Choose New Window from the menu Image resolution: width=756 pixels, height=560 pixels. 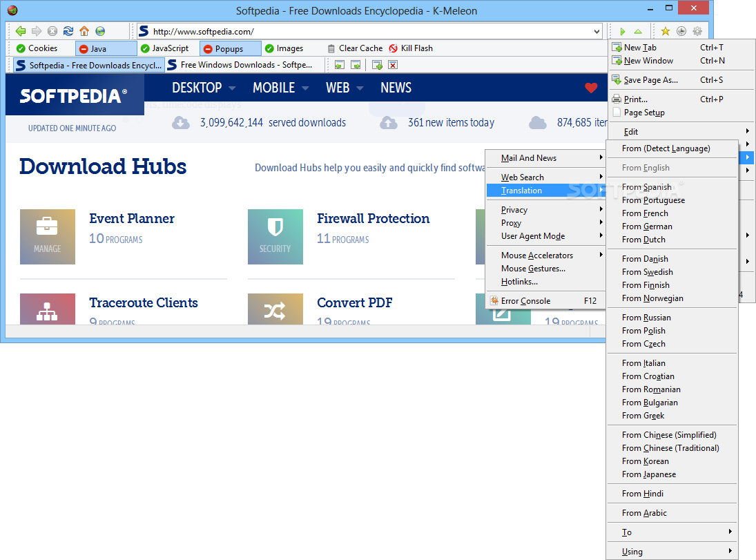point(681,61)
